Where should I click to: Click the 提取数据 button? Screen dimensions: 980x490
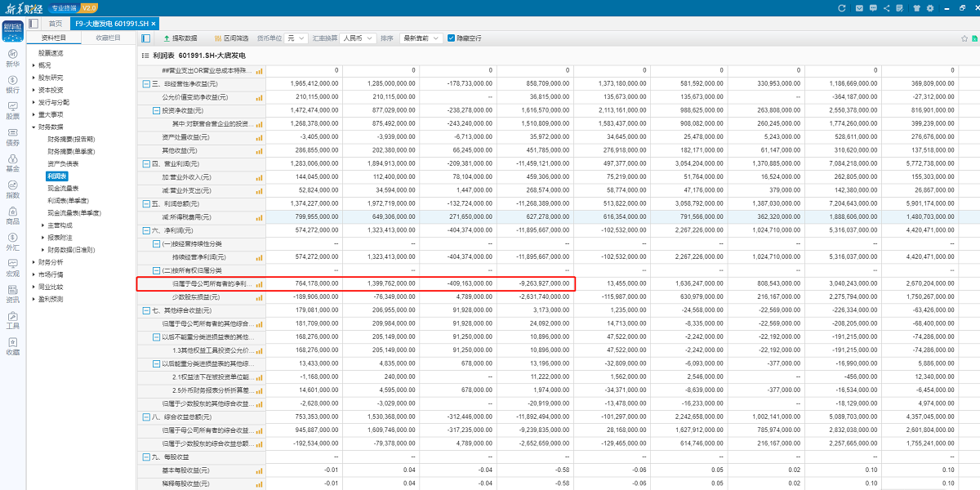pos(180,38)
